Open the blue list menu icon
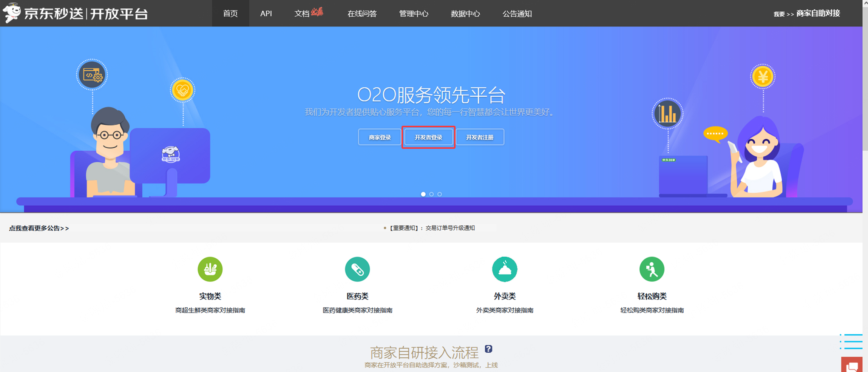 click(x=851, y=341)
